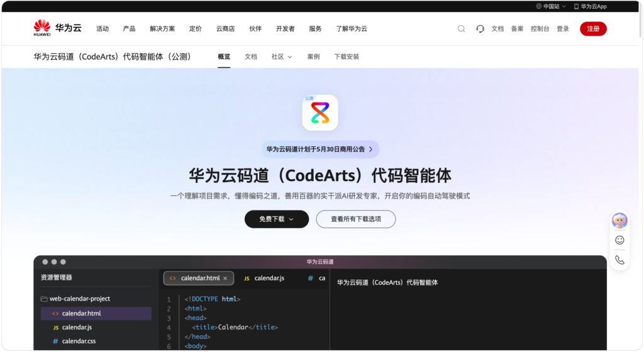This screenshot has height=352, width=644.
Task: Click the <title>Calendar</title> code line
Action: click(235, 327)
